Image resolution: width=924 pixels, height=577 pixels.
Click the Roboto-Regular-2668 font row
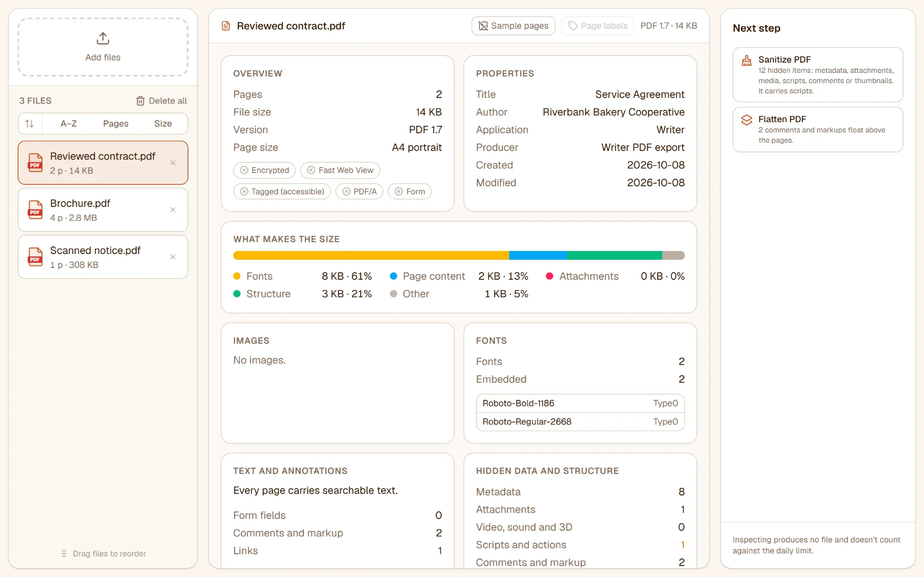580,422
